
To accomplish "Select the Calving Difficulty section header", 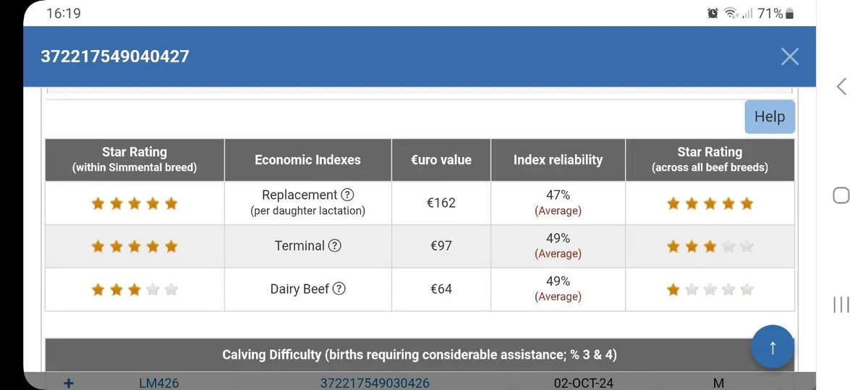I will (x=420, y=355).
